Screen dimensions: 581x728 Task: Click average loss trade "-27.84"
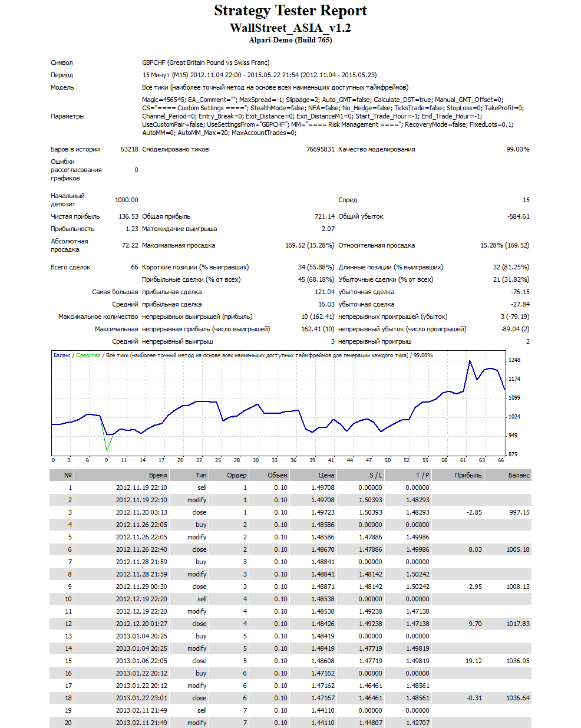point(520,304)
